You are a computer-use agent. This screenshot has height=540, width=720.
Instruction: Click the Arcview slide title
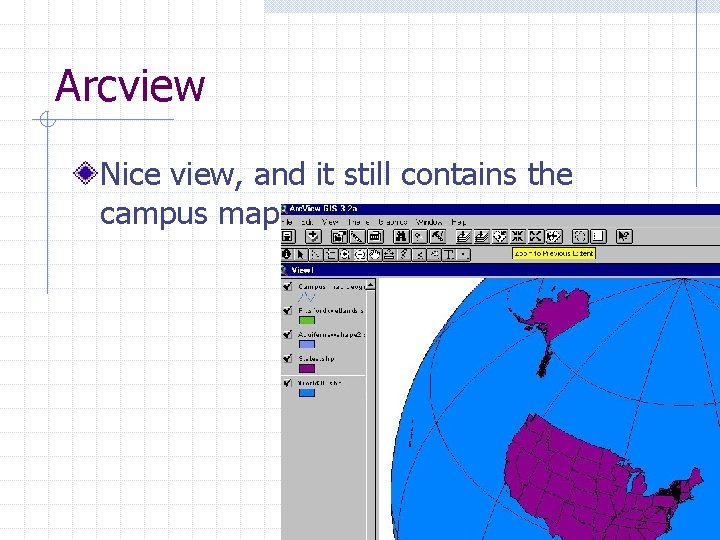130,85
